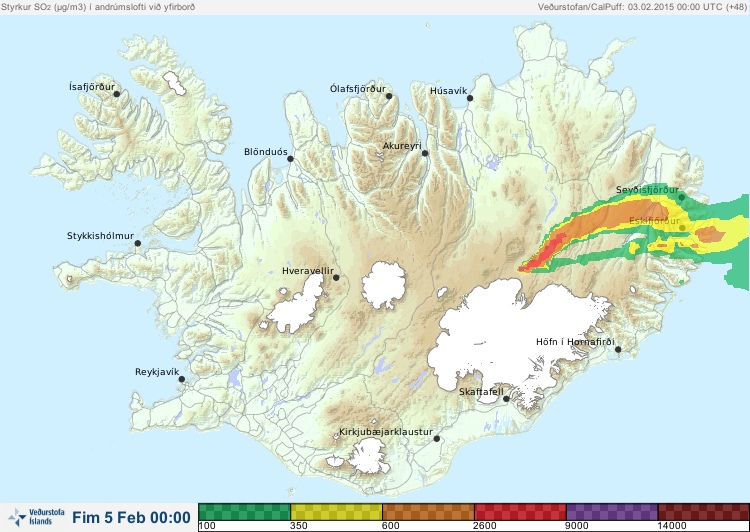Click the Hveravellir location label

click(308, 271)
